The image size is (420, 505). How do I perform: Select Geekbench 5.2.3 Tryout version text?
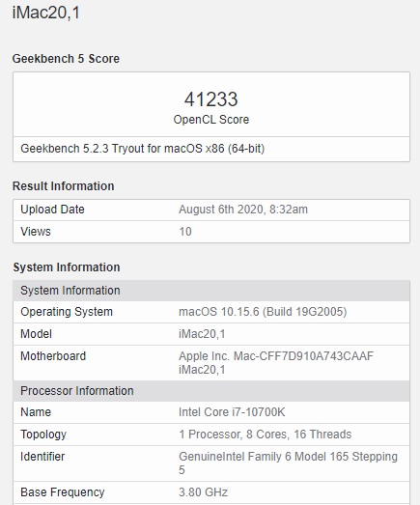142,149
